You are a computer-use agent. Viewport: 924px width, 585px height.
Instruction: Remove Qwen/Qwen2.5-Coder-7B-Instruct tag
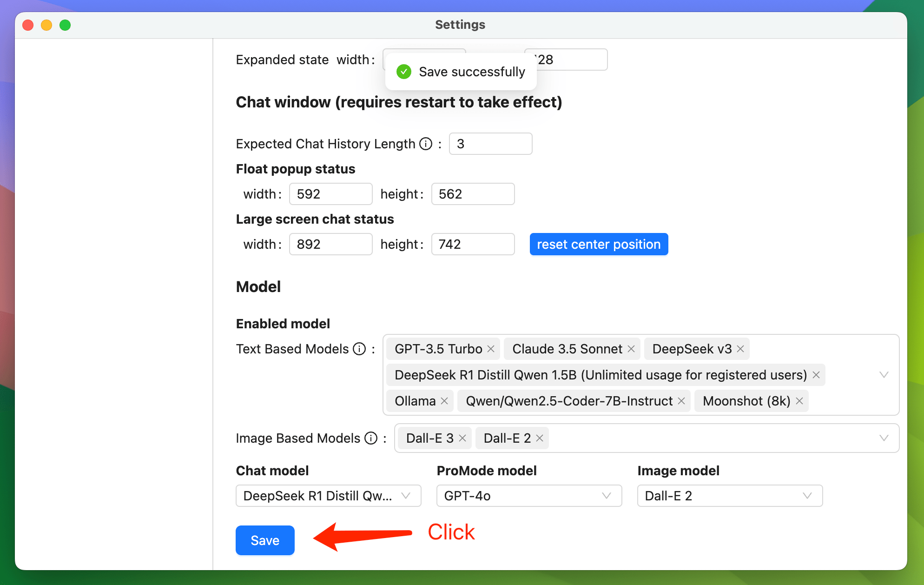pyautogui.click(x=681, y=401)
